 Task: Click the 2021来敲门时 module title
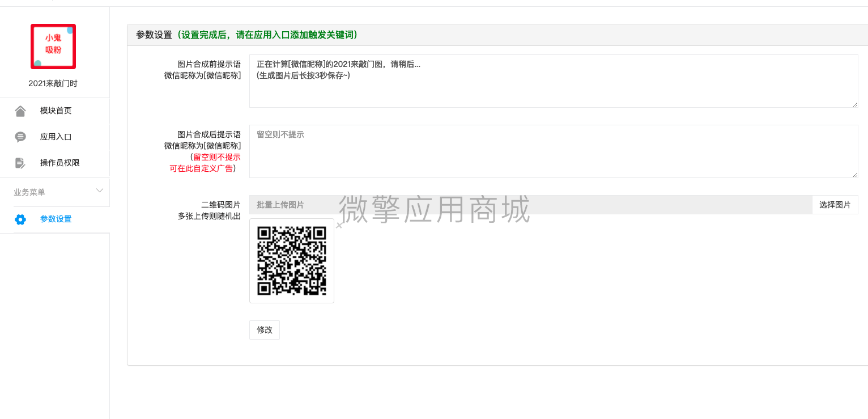point(53,83)
